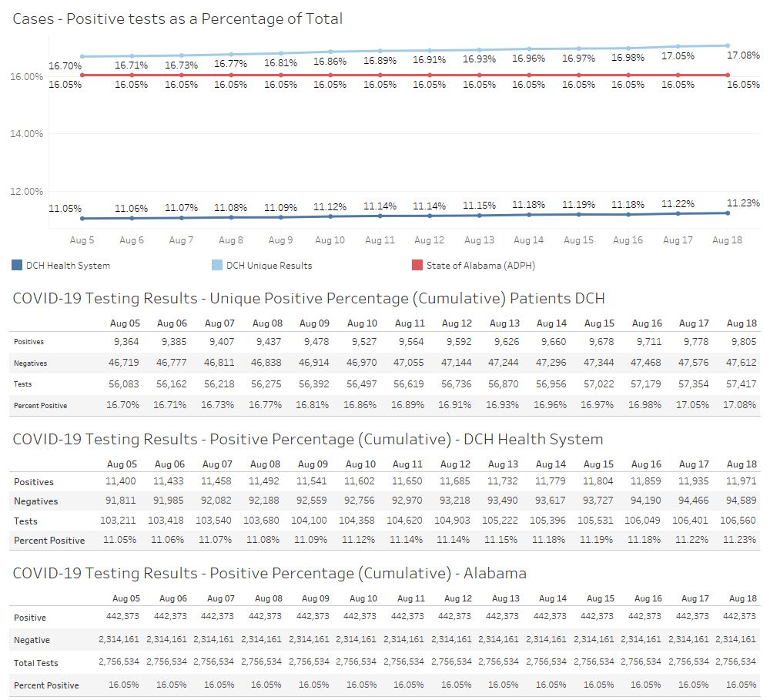Select the Percent Positive row header in Unique table

(x=40, y=405)
